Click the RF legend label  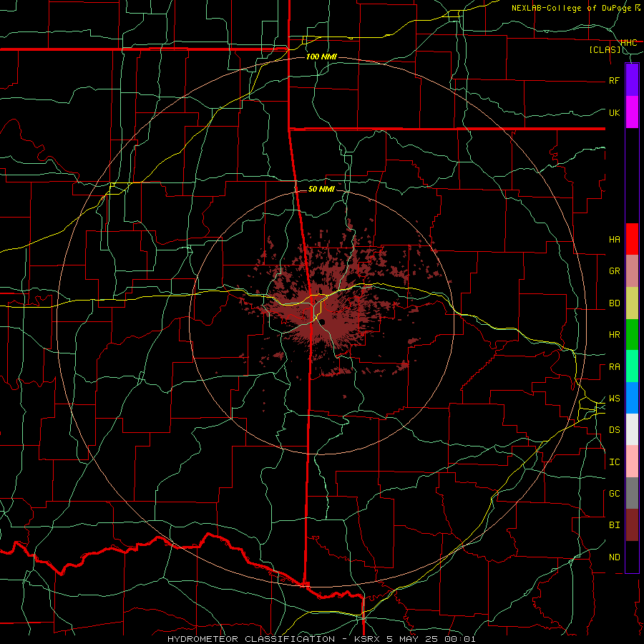[614, 80]
